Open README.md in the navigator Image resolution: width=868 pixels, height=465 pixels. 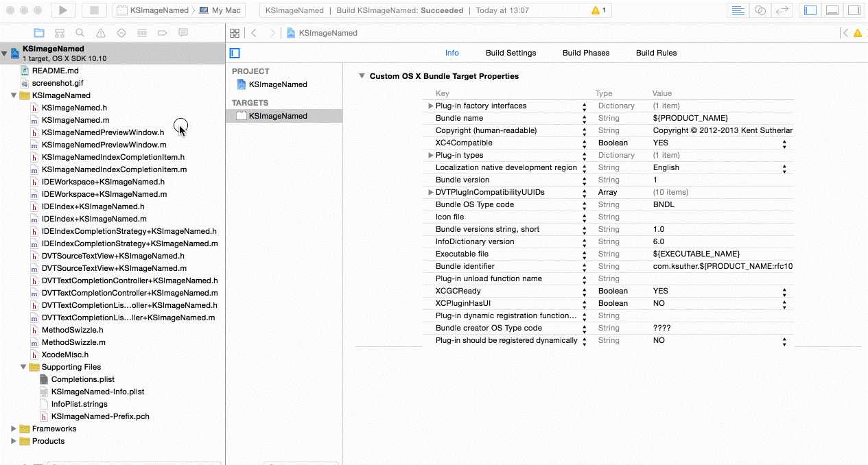(54, 71)
